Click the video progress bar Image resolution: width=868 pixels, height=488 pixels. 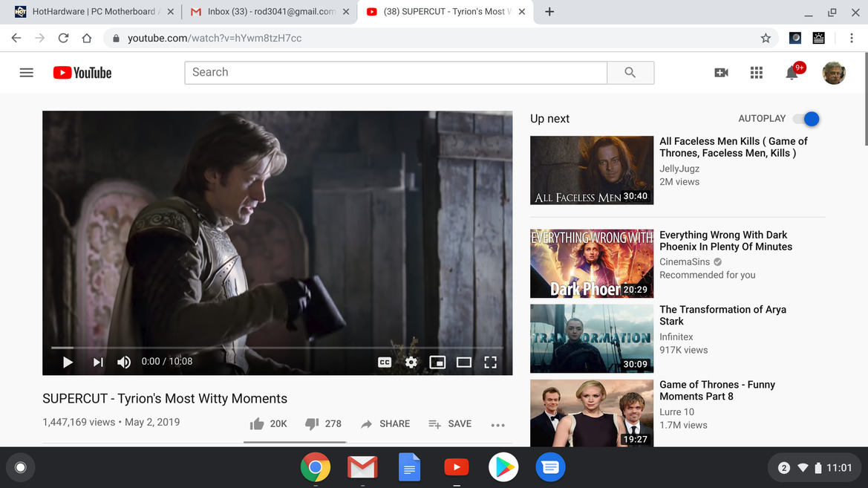pos(278,348)
